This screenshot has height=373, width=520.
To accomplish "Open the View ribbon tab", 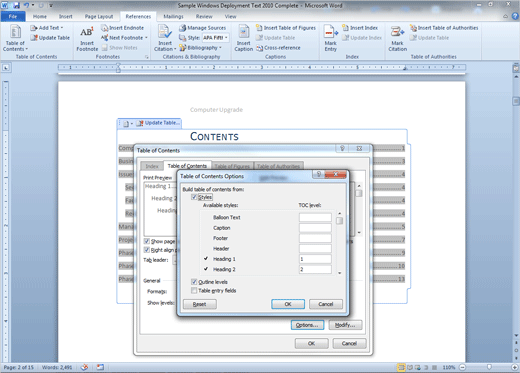I will pos(230,17).
